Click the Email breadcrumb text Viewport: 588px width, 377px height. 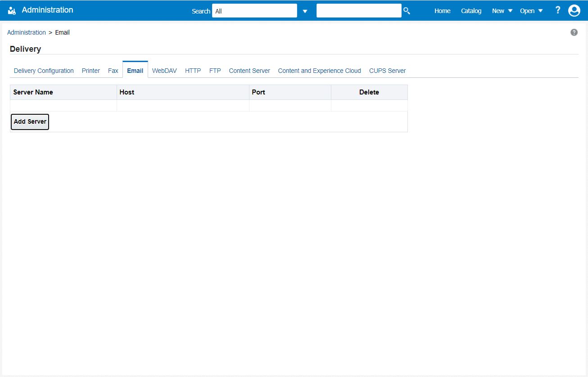(x=62, y=32)
